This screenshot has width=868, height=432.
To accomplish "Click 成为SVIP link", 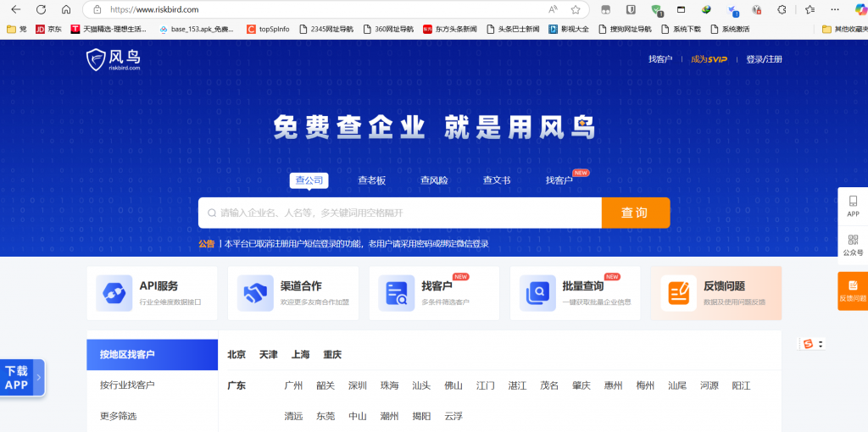I will point(709,59).
